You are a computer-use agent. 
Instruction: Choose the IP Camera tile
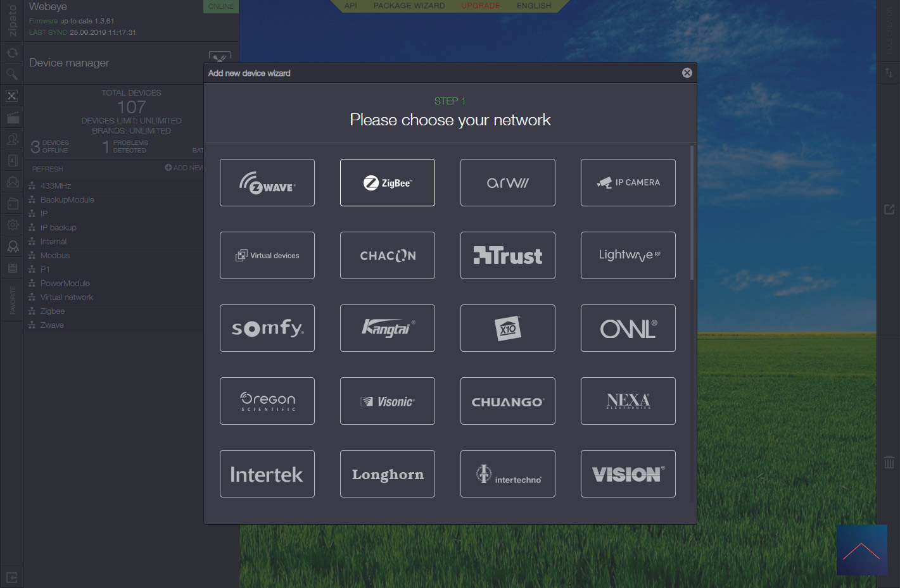(x=628, y=182)
